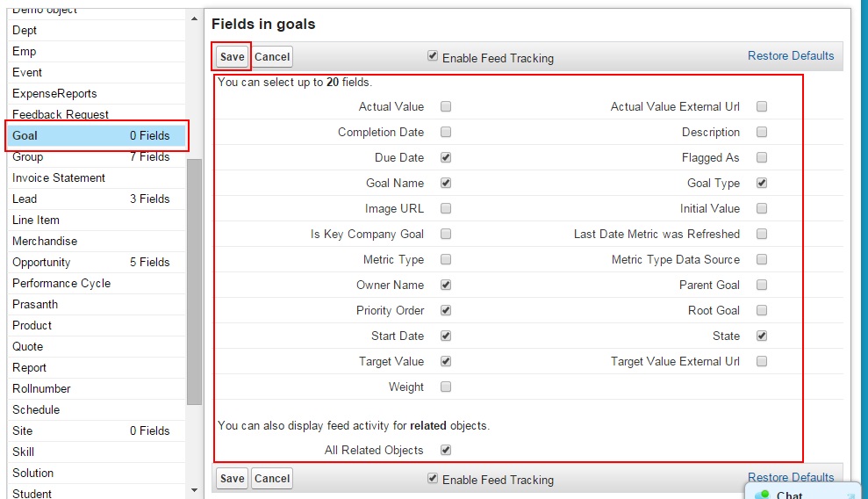The image size is (868, 499).
Task: Uncheck the Goal Type checkbox
Action: (762, 183)
